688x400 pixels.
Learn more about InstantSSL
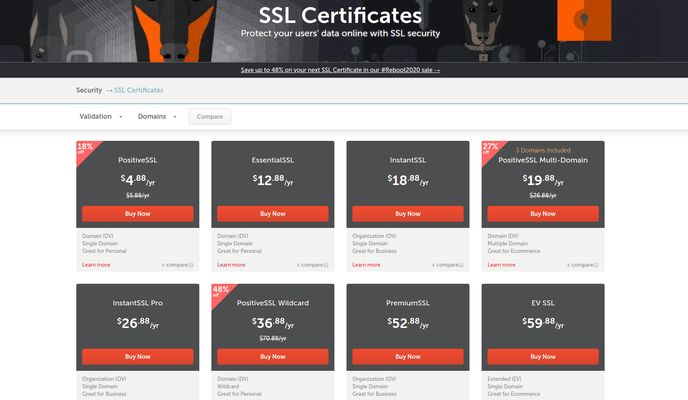366,265
